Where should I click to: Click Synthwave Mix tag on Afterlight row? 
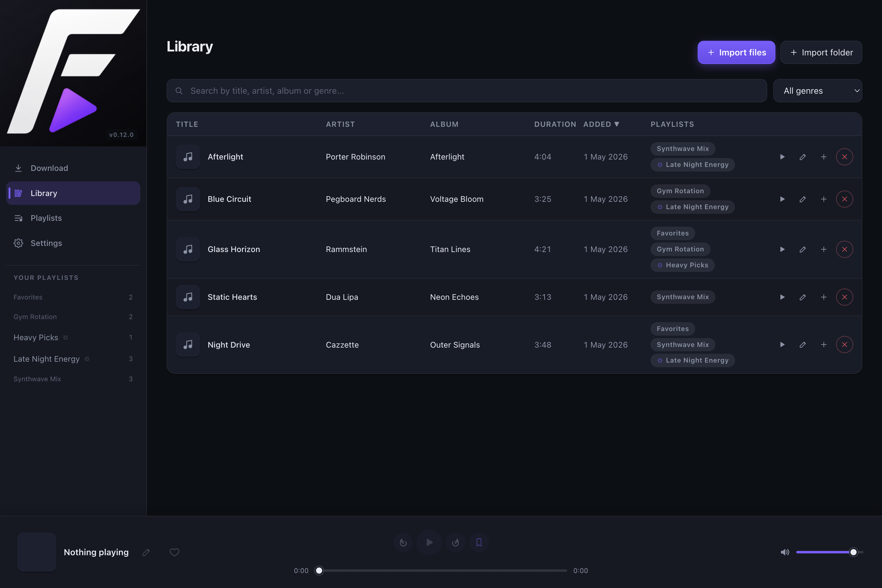(x=683, y=149)
